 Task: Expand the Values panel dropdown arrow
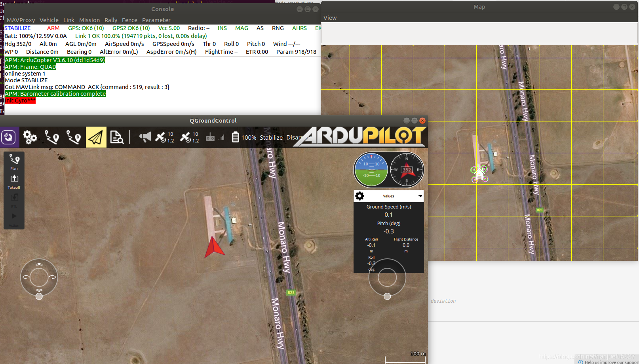420,196
